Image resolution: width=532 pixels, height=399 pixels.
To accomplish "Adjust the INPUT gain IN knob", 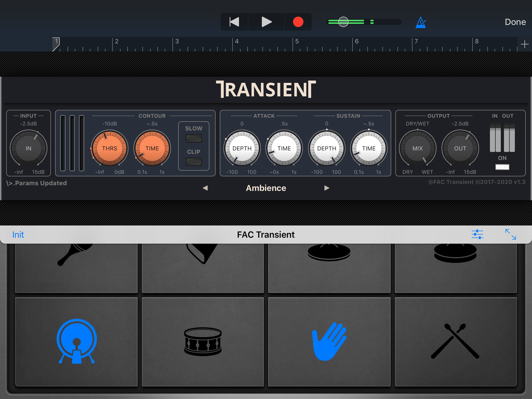I will (x=29, y=148).
